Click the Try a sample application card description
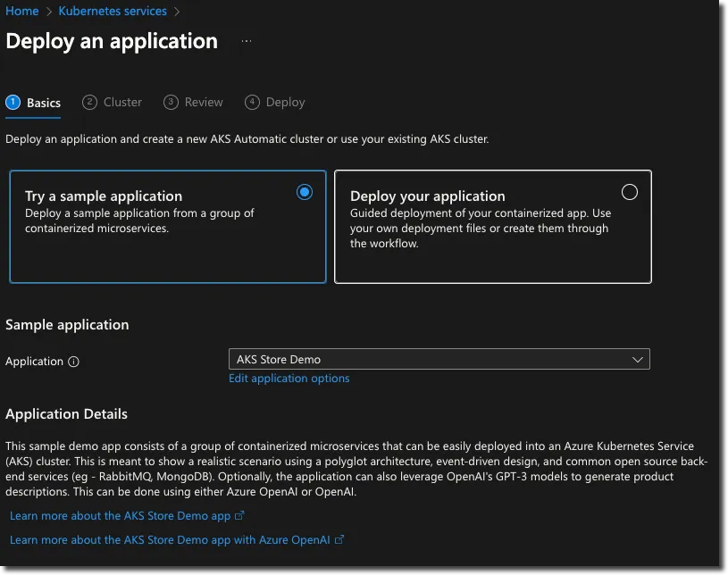The height and width of the screenshot is (575, 728). point(139,221)
